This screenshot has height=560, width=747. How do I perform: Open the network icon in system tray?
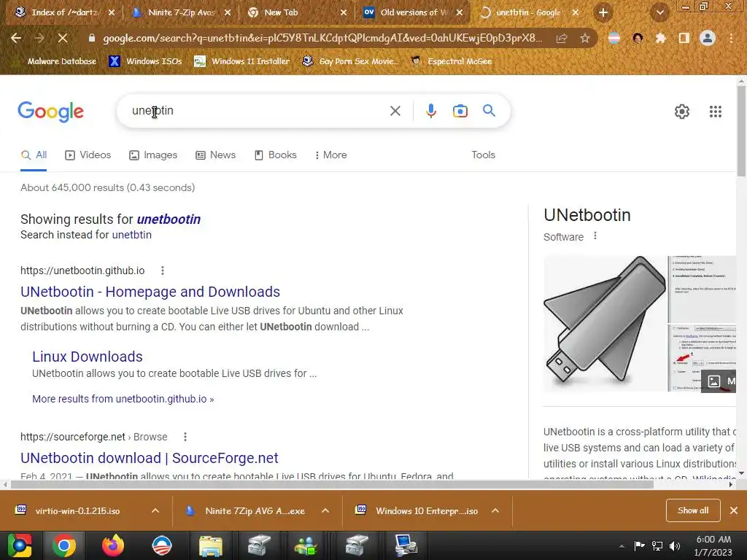[657, 545]
